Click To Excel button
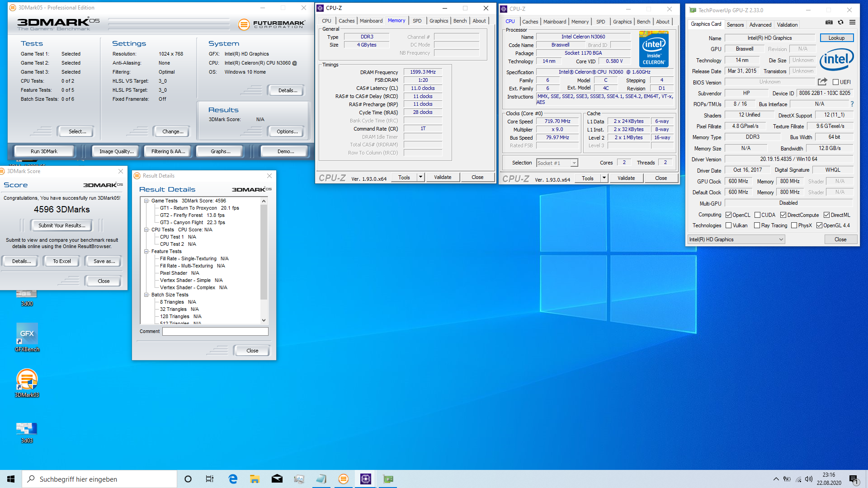Image resolution: width=868 pixels, height=488 pixels. (x=62, y=261)
